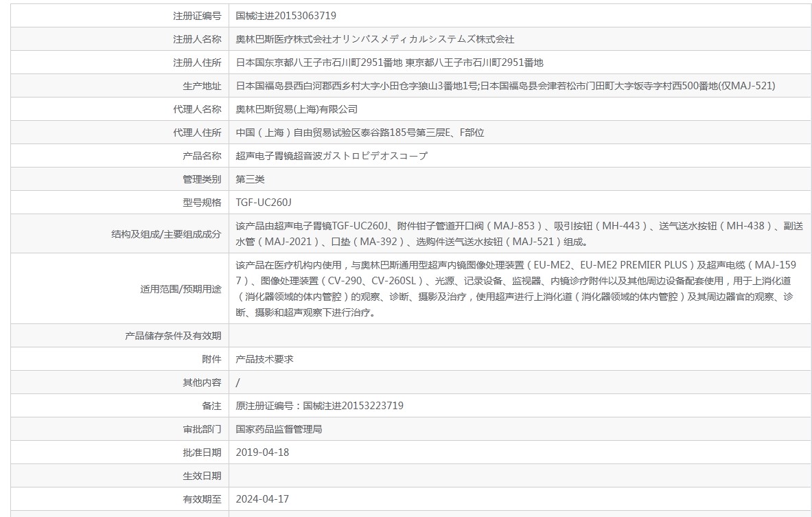Select the production address starting 日本国福岛县西白河郡
Viewport: 812px width, 517px height.
coord(505,86)
